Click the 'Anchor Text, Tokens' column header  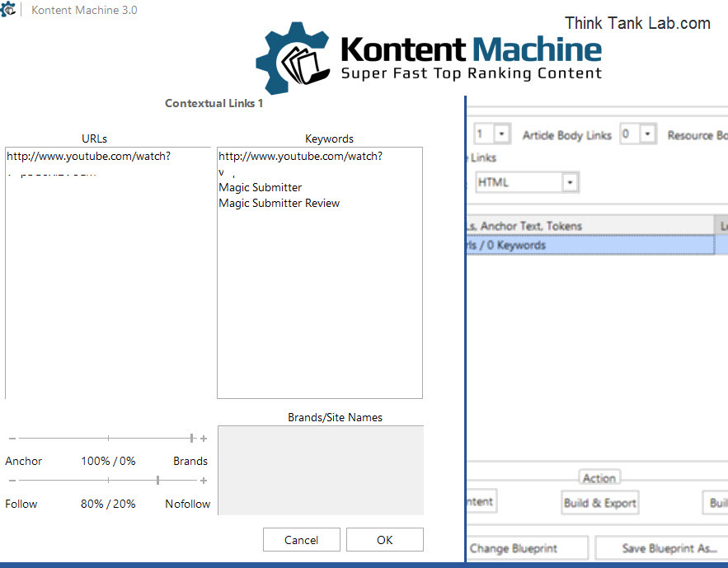tap(590, 226)
